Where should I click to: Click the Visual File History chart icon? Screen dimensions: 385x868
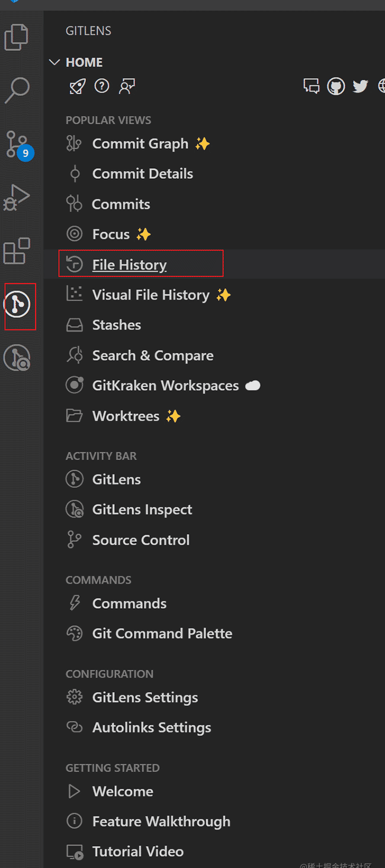74,294
